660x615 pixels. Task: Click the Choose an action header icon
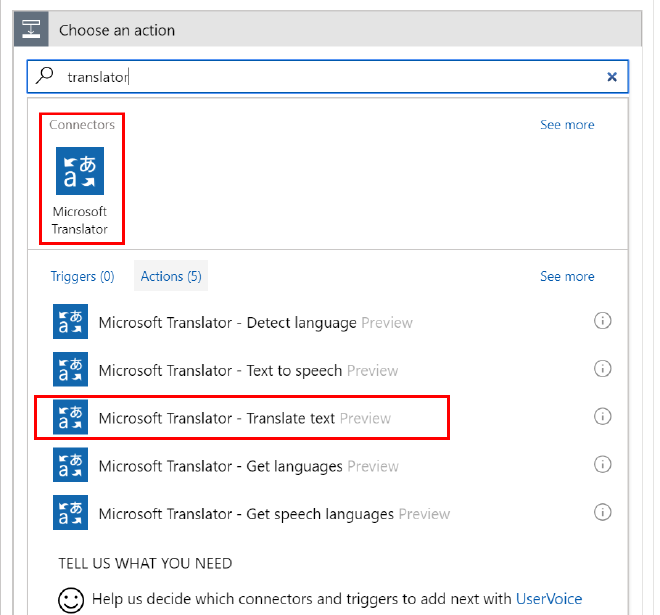click(32, 30)
